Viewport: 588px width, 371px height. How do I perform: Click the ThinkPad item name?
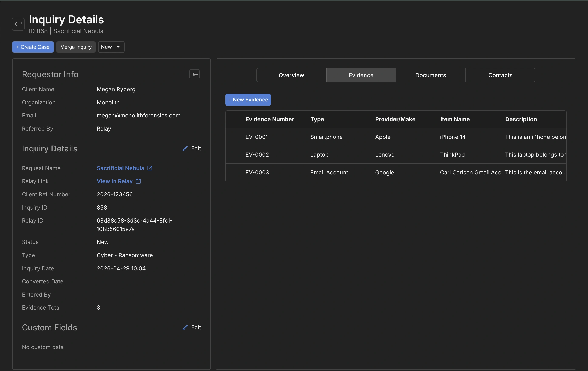coord(452,154)
